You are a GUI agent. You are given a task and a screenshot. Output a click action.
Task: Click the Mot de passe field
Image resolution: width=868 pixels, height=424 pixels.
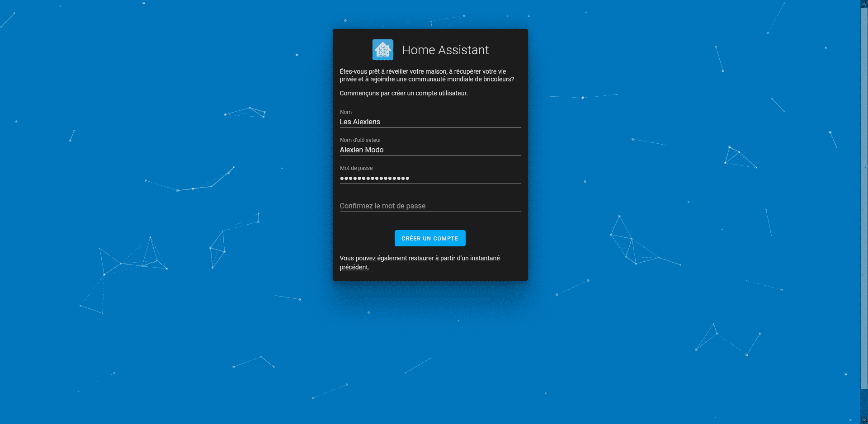tap(430, 174)
